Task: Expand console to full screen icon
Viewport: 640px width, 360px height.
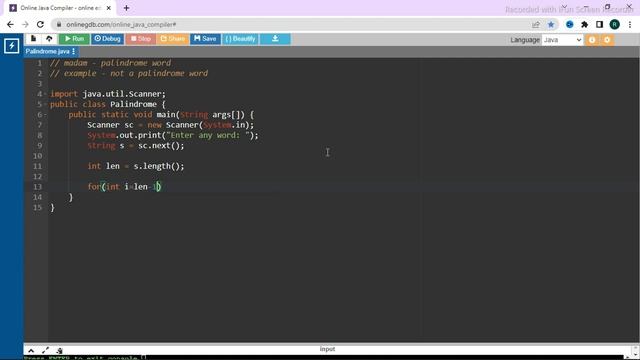Action: point(45,351)
